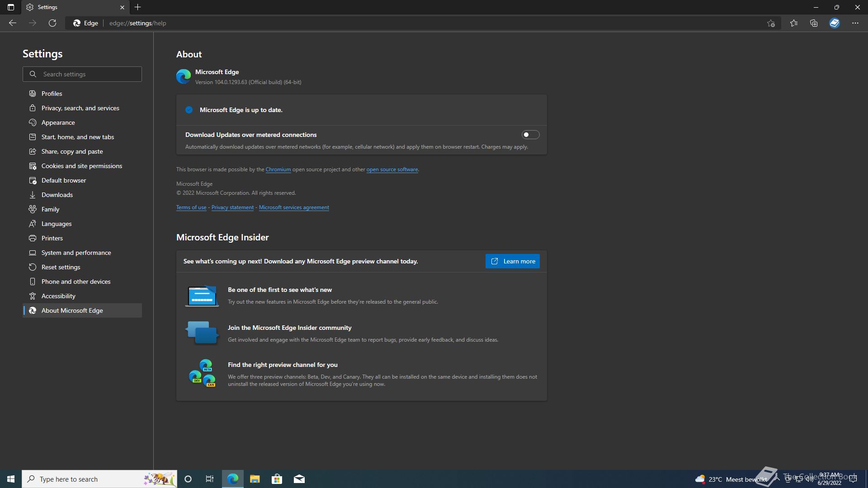Select Accessibility settings
Viewport: 868px width, 488px height.
(x=82, y=296)
